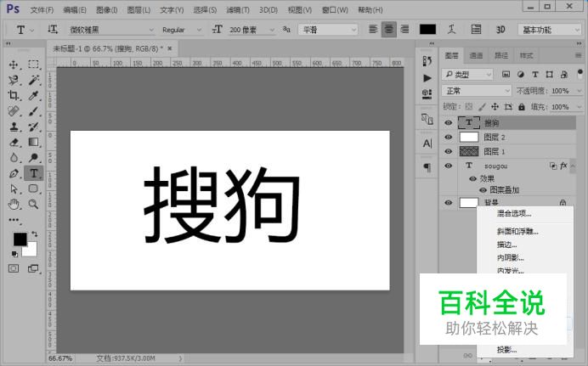
Task: Swap foreground and background colors
Action: coord(35,234)
